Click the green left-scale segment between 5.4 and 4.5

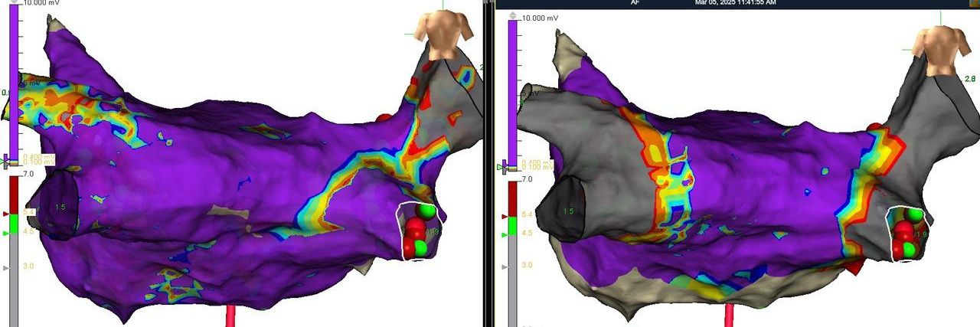pos(14,224)
